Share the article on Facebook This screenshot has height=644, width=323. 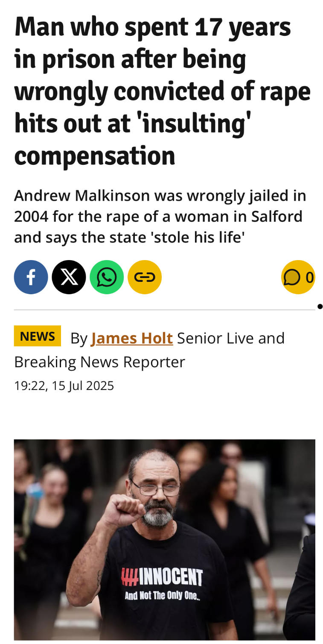click(31, 277)
